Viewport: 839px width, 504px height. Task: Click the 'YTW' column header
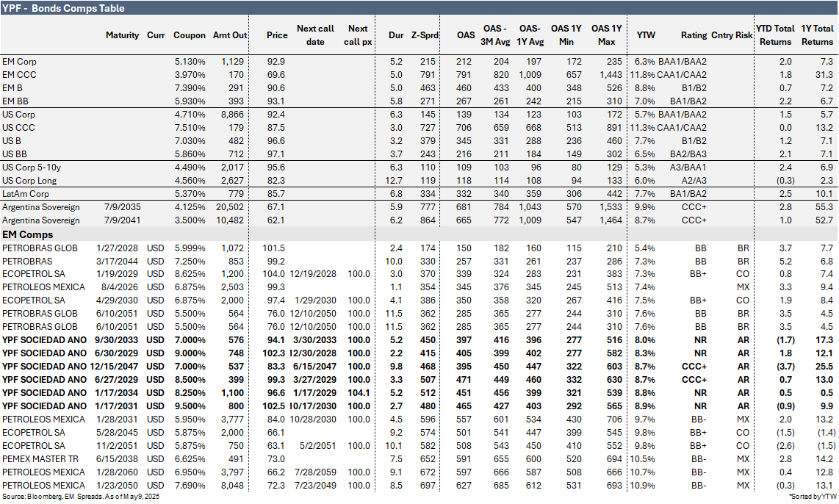[646, 35]
